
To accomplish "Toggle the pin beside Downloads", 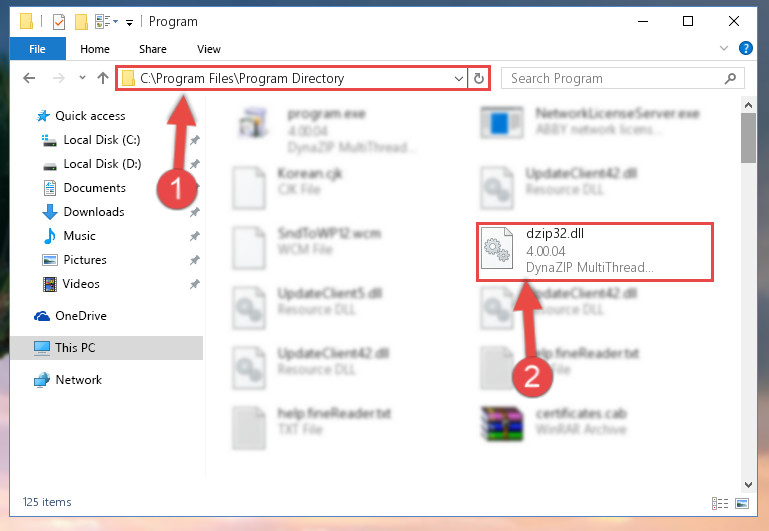I will [195, 212].
